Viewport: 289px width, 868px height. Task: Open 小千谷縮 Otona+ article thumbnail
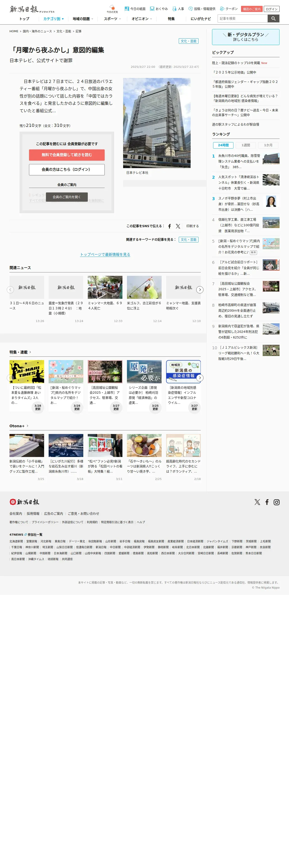click(27, 445)
